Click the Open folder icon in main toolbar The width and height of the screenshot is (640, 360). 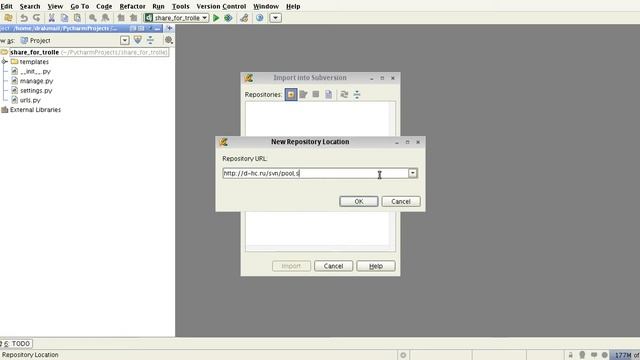8,18
